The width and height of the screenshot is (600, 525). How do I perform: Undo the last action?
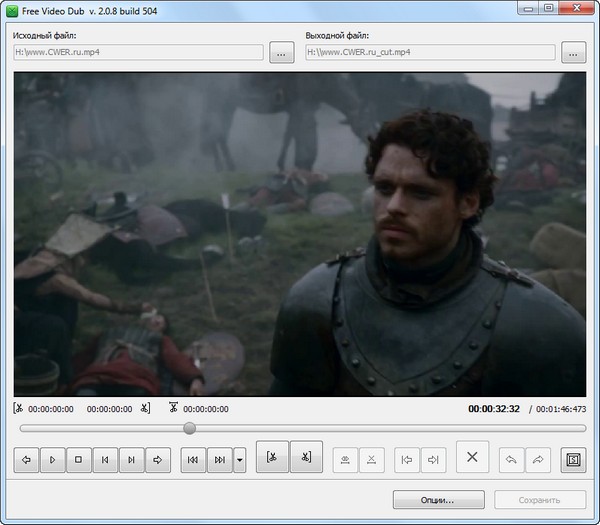[512, 460]
